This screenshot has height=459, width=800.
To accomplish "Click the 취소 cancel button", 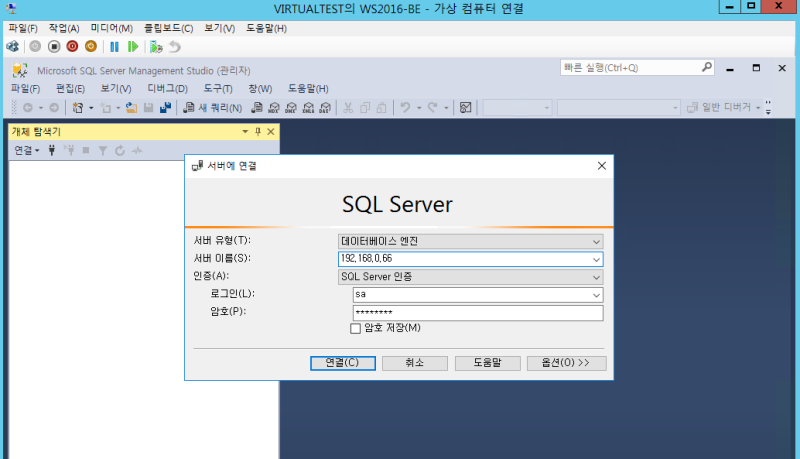I will coord(415,363).
